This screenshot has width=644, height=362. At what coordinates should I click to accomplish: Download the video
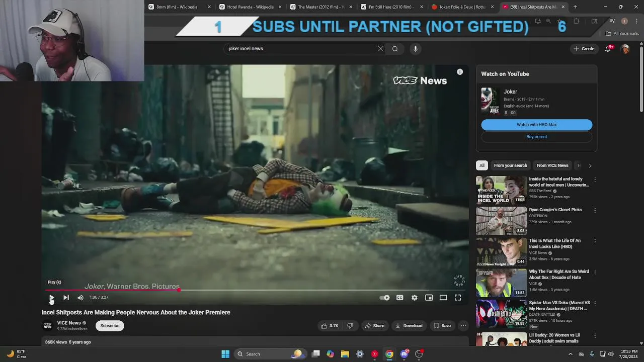coord(409,326)
